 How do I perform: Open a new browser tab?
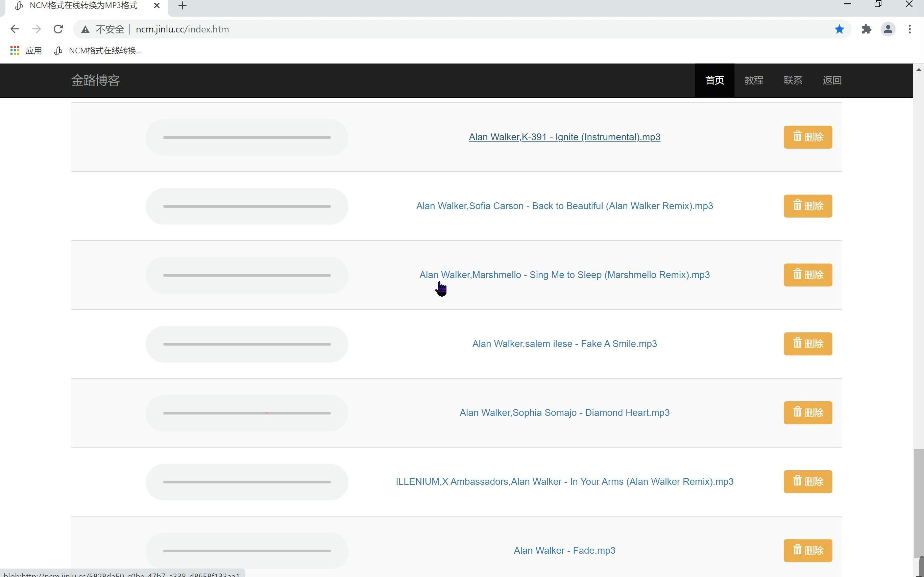pos(183,6)
